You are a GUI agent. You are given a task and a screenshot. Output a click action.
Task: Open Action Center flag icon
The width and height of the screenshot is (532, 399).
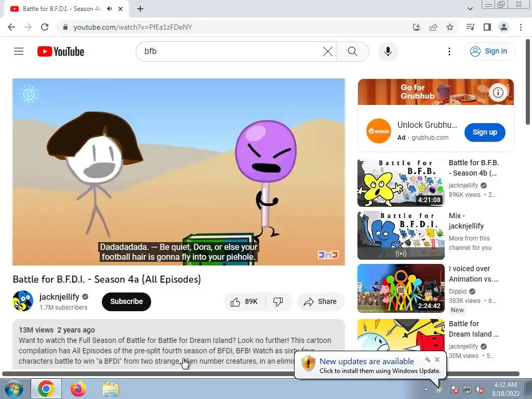coord(454,389)
